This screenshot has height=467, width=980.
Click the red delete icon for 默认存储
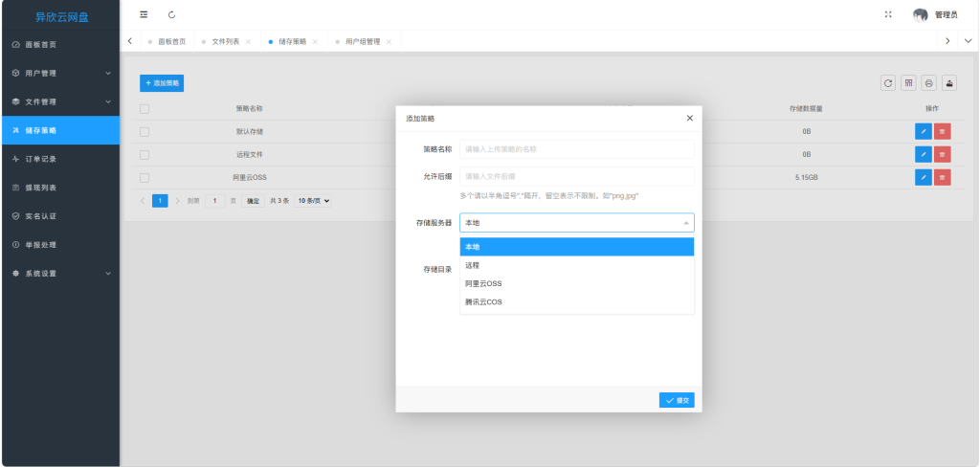coord(943,131)
